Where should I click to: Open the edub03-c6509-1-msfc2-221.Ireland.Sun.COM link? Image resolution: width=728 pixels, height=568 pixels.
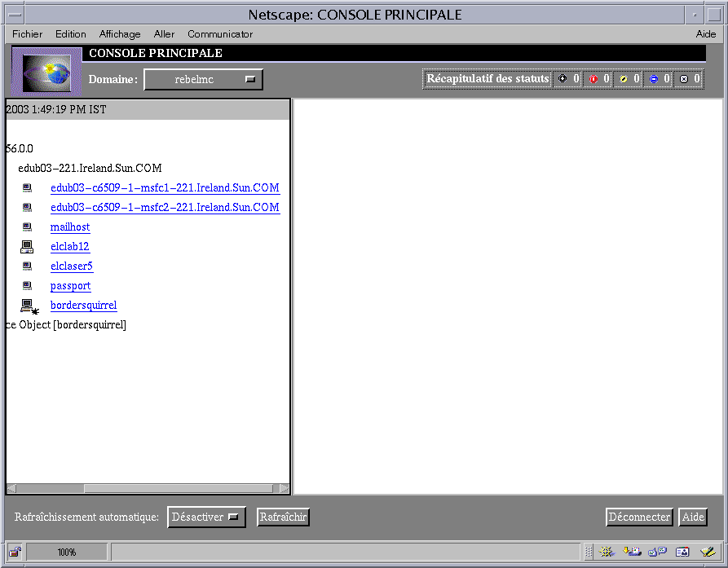(x=165, y=207)
